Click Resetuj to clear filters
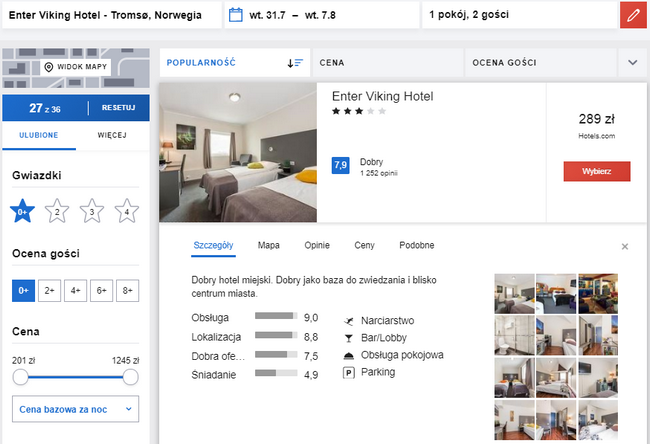650x444 pixels. coord(119,108)
